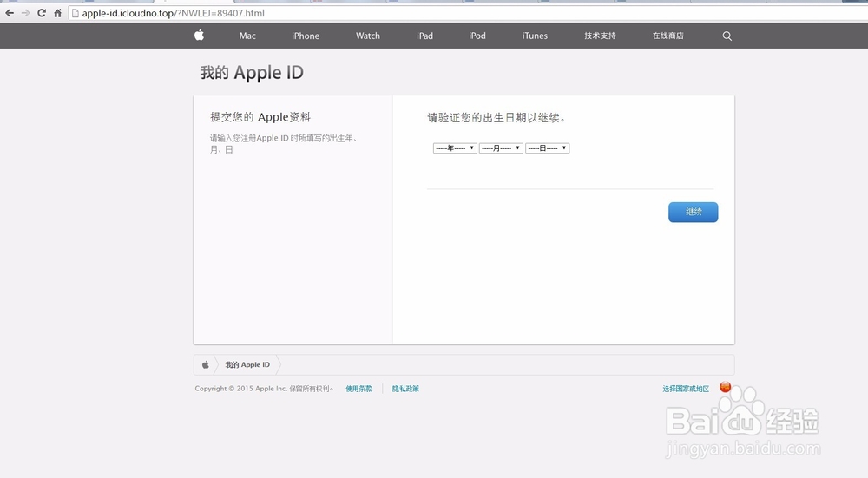Click the Apple logo in navigation bar
The image size is (868, 478).
tap(200, 36)
